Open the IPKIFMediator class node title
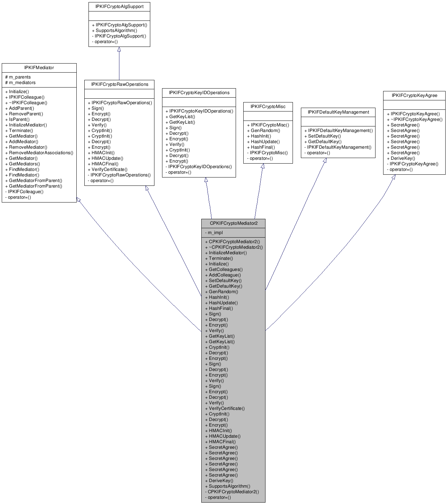 (39, 67)
